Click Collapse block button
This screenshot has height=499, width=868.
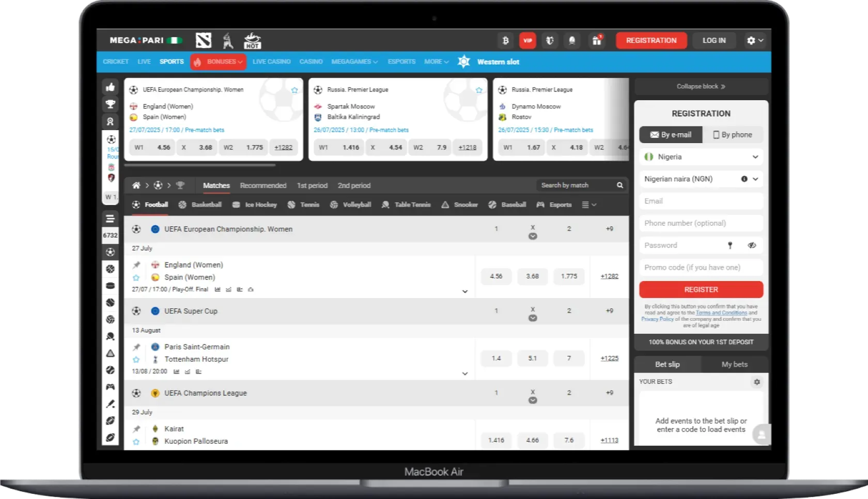point(701,87)
